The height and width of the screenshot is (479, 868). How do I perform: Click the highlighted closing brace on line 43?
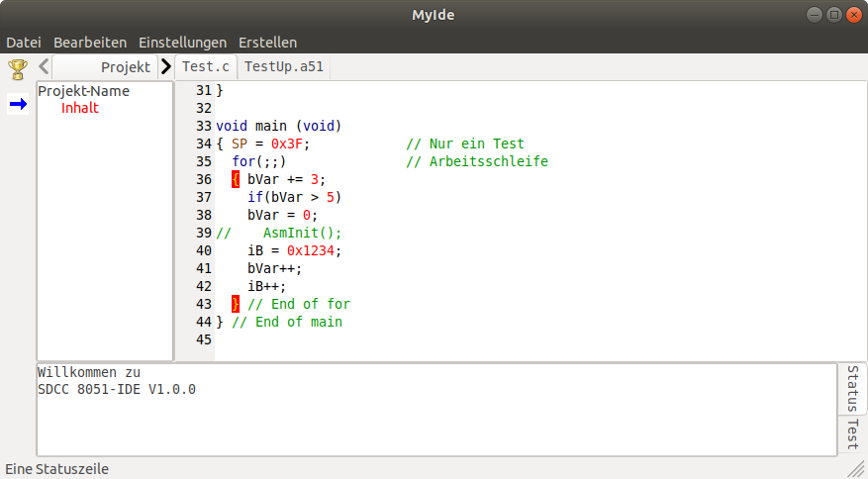pyautogui.click(x=236, y=304)
